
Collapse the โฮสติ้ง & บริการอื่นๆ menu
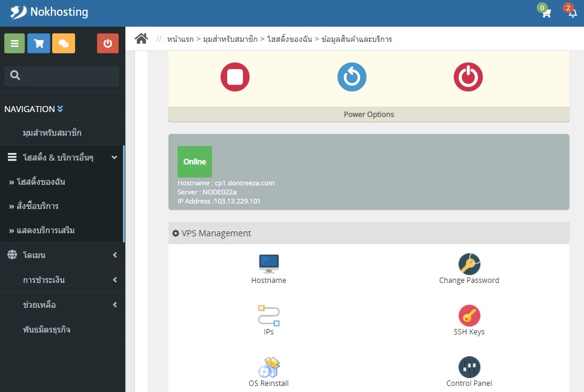click(x=62, y=158)
